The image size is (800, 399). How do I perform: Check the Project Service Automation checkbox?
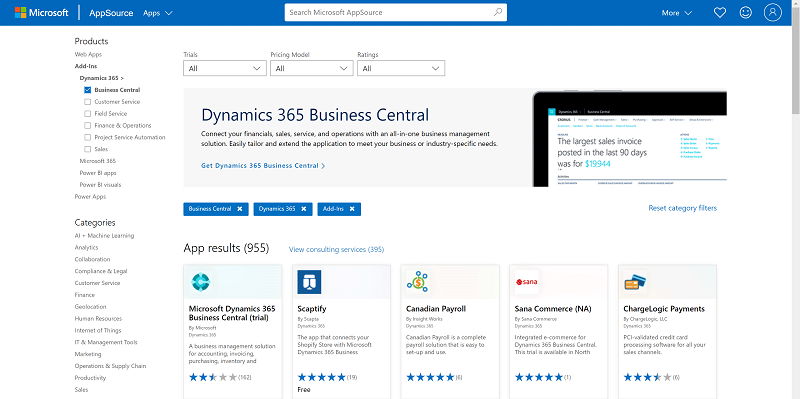click(x=87, y=137)
